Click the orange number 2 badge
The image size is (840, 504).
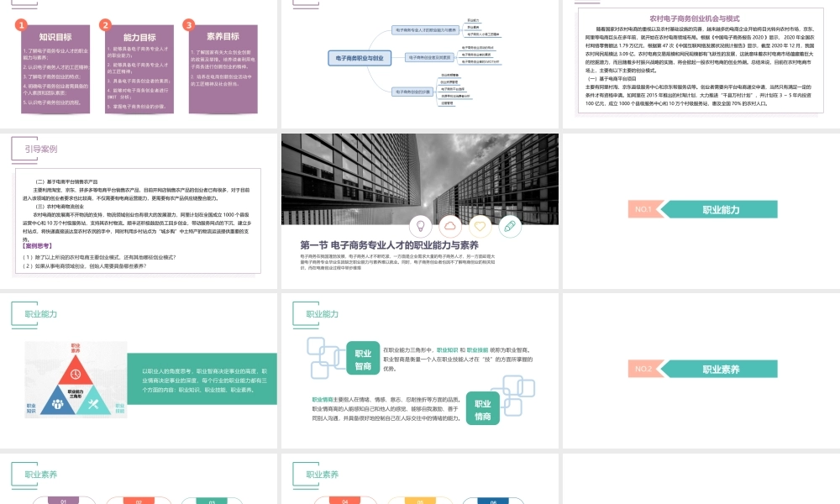click(106, 25)
